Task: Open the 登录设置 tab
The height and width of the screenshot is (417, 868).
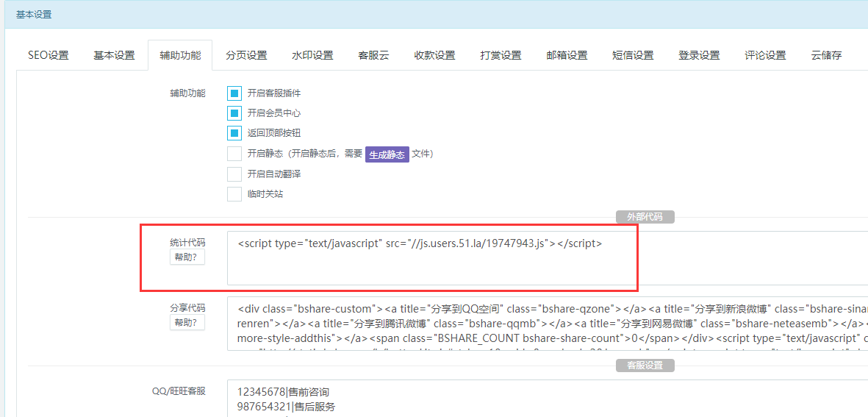Action: pyautogui.click(x=699, y=55)
